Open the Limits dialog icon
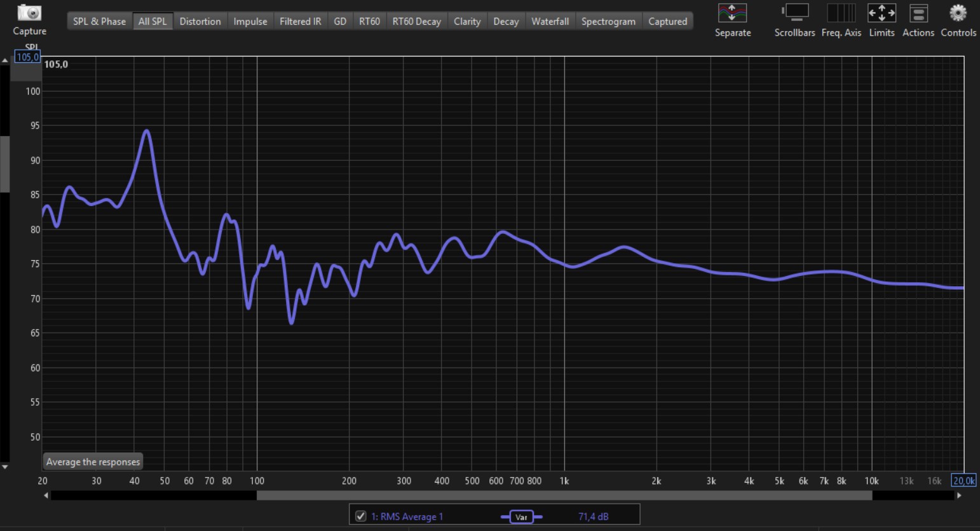The image size is (980, 531). (881, 13)
